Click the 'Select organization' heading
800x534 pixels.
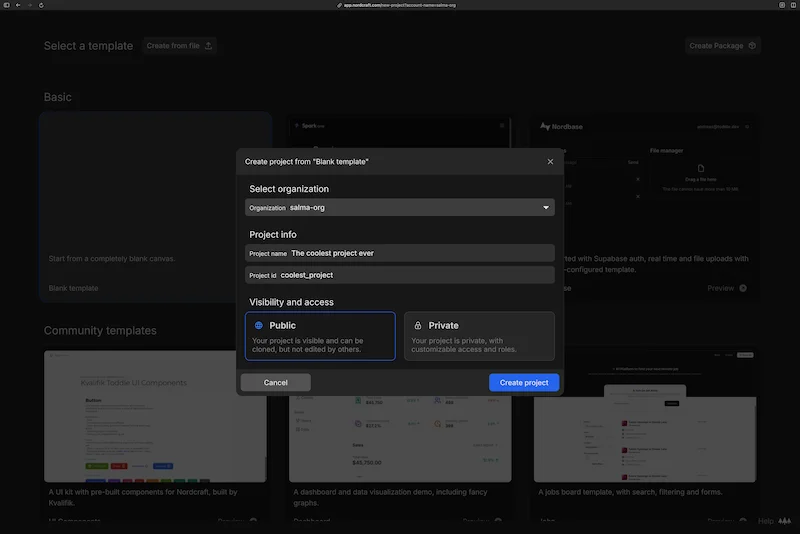pos(289,189)
